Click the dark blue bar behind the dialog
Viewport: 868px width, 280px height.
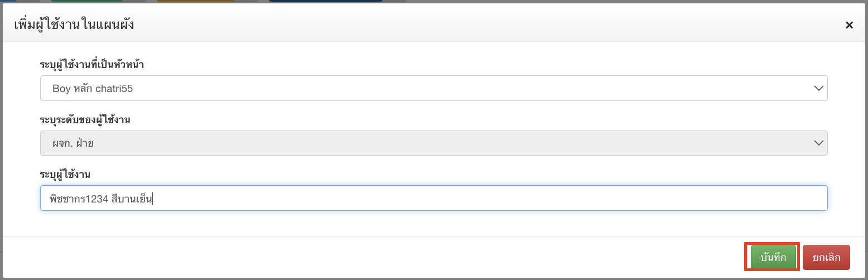pyautogui.click(x=325, y=1)
